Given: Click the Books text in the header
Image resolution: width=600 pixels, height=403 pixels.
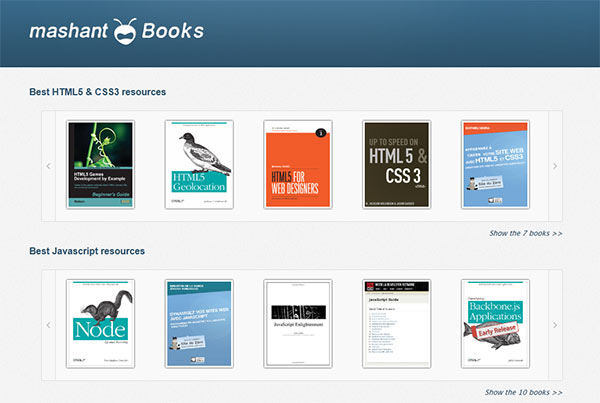Looking at the screenshot, I should [x=173, y=31].
